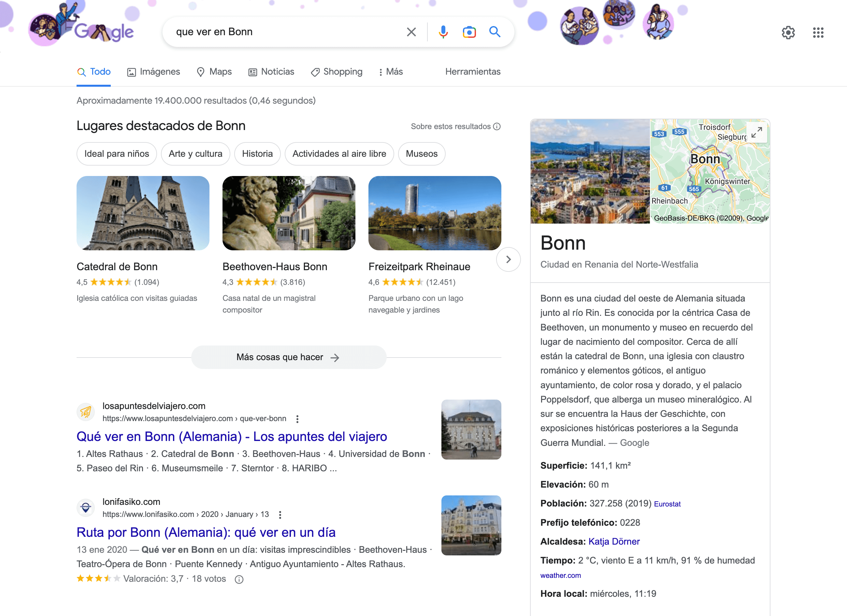Clear the search query with X icon
Screen dimensions: 847x616
(411, 32)
